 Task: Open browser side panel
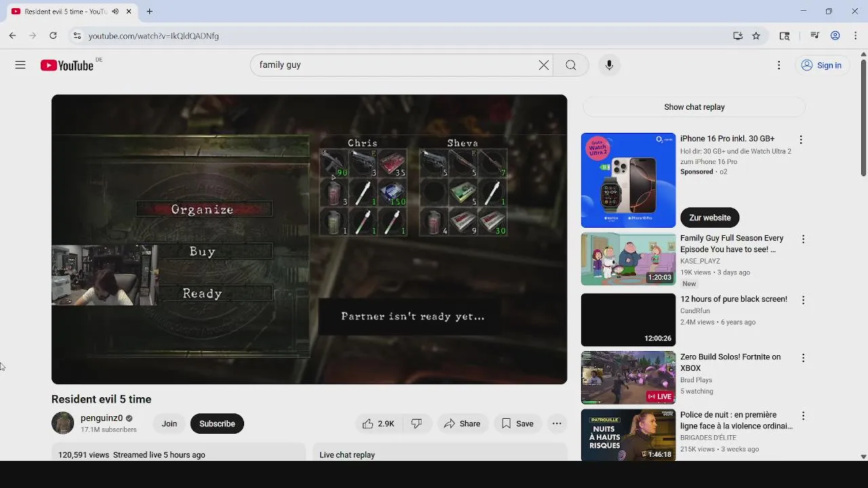point(785,36)
